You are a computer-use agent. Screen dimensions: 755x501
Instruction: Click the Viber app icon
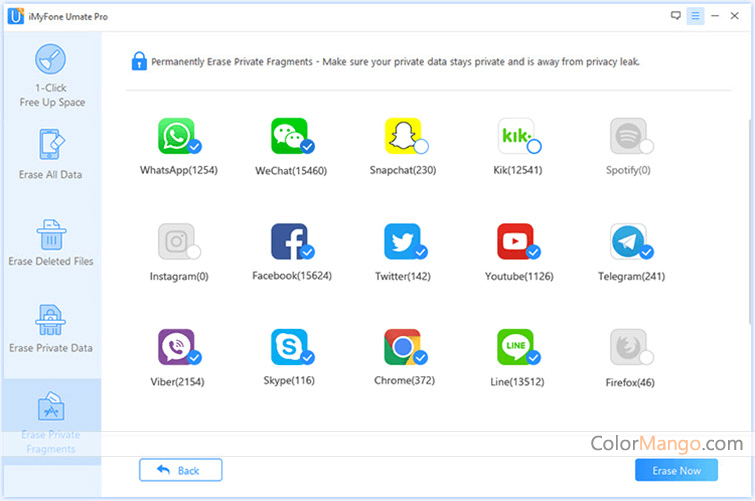[x=176, y=346]
